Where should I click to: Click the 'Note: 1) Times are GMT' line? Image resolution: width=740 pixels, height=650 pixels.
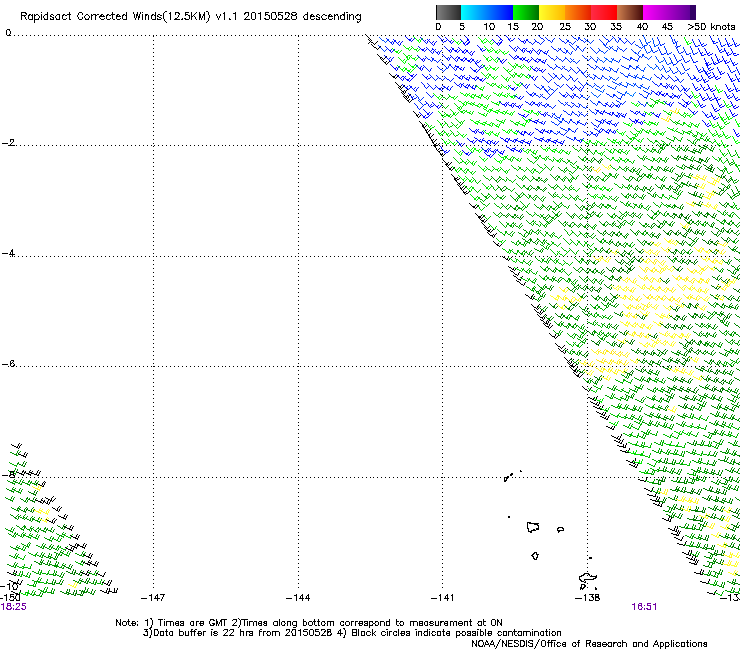pos(309,623)
